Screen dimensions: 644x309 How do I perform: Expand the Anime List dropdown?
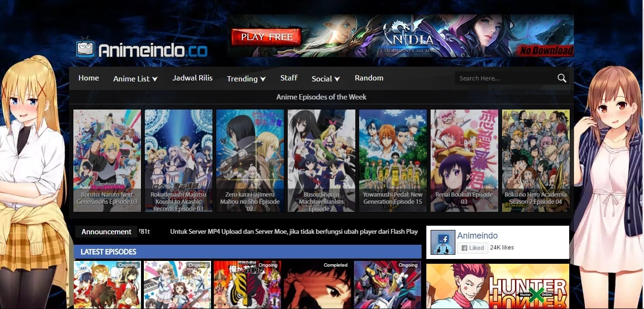[x=135, y=79]
